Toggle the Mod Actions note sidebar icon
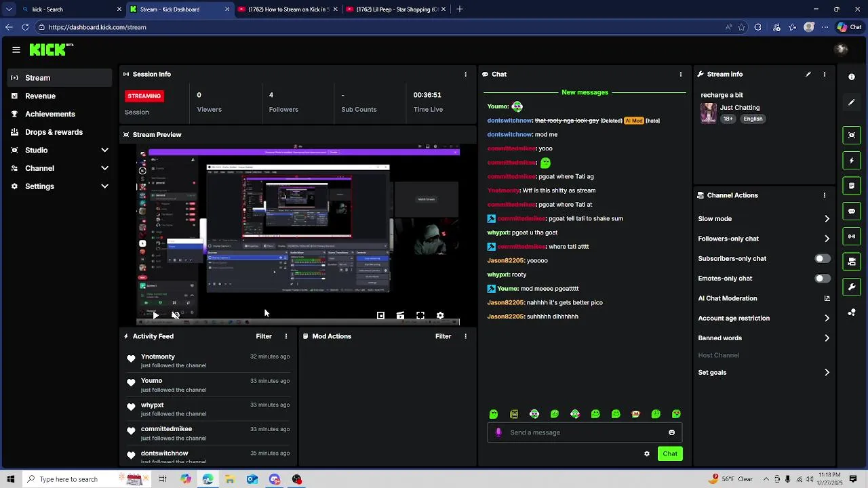868x488 pixels. coord(852,186)
